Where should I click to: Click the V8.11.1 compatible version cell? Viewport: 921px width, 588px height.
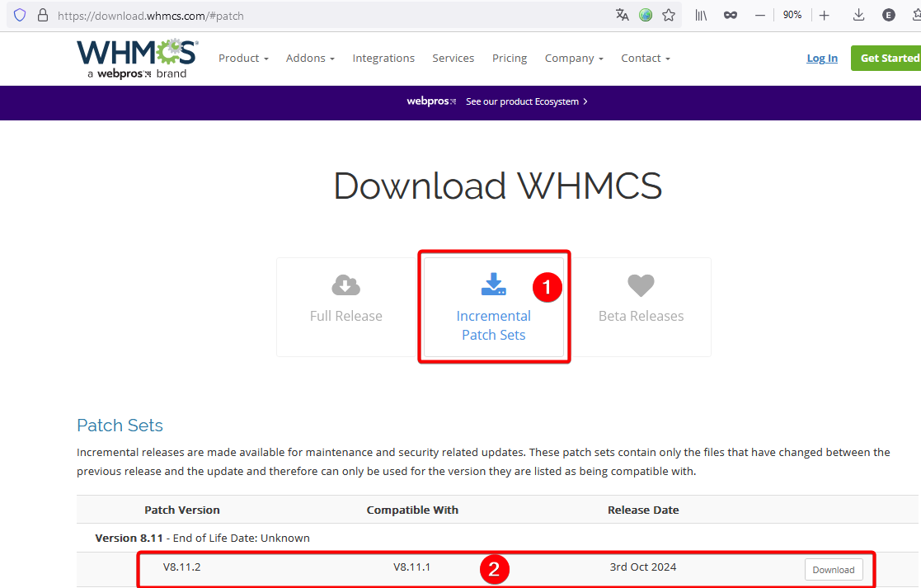tap(411, 567)
